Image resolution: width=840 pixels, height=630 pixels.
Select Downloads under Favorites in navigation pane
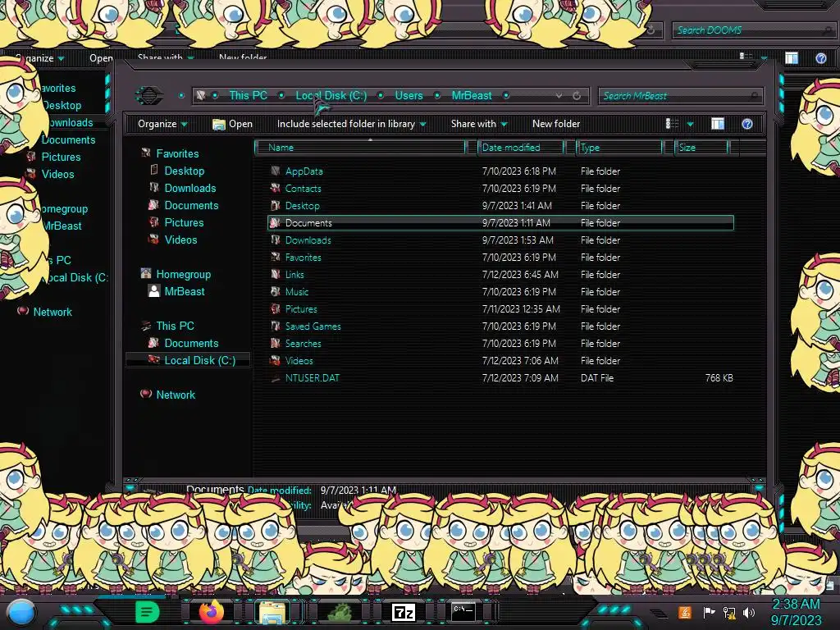[x=189, y=188]
